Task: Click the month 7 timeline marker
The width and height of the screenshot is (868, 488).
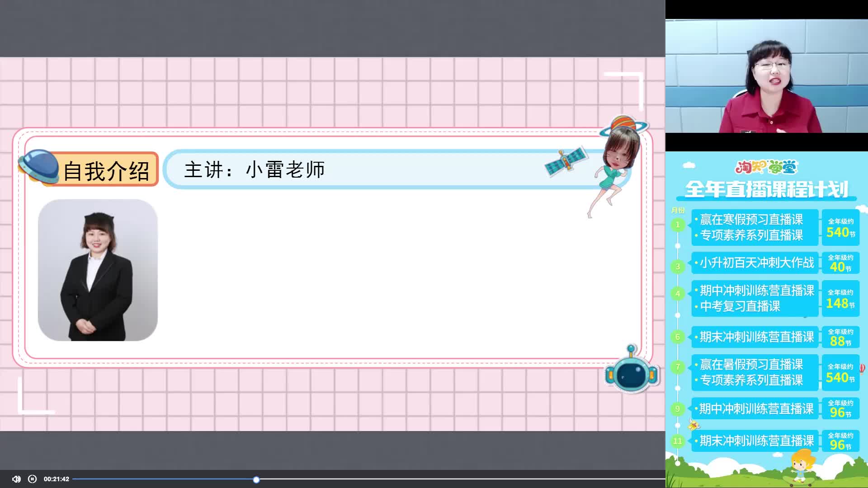Action: pos(678,367)
